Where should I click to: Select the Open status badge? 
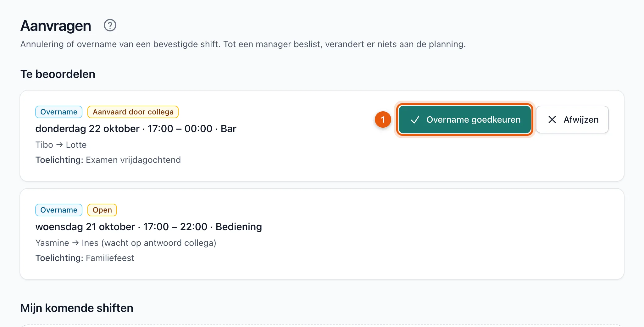click(102, 210)
